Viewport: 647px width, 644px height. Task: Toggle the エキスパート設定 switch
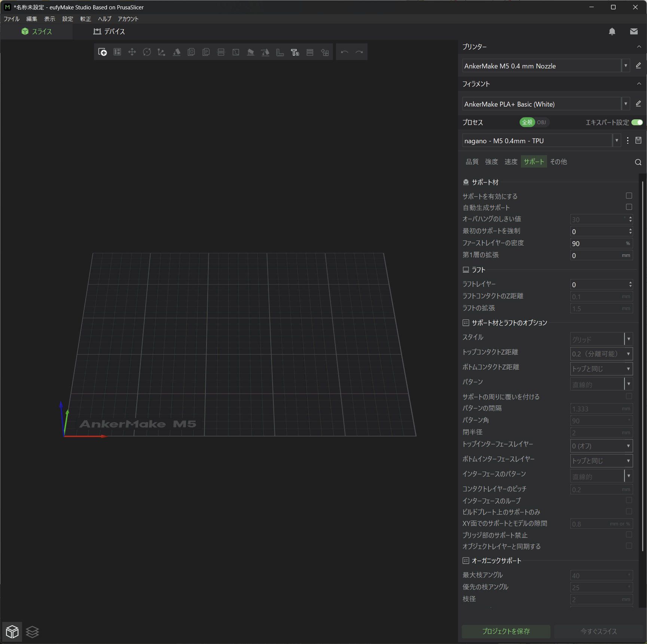click(x=637, y=123)
